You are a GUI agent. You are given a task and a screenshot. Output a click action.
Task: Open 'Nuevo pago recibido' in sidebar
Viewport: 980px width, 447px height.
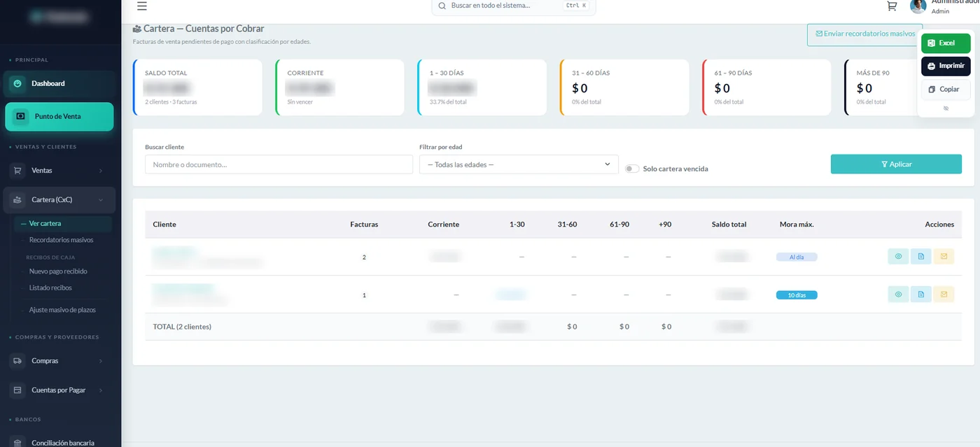point(58,271)
